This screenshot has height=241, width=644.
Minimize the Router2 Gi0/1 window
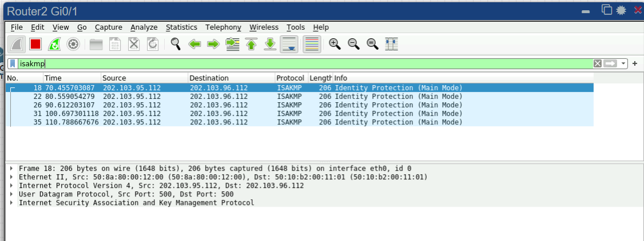pos(586,11)
